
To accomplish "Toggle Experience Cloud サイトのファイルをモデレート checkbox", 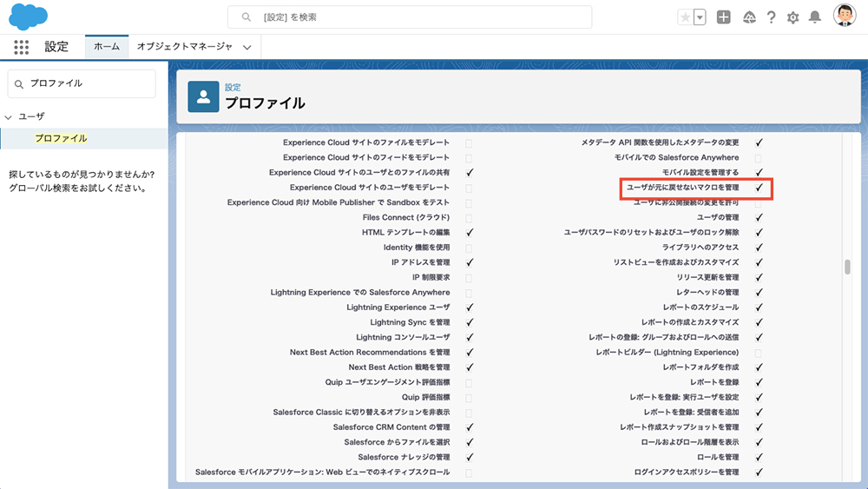I will click(x=469, y=143).
